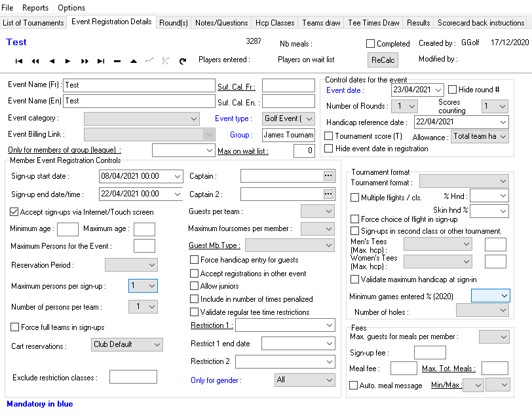Delete record with minus navigator icon
The width and height of the screenshot is (532, 417).
(117, 62)
